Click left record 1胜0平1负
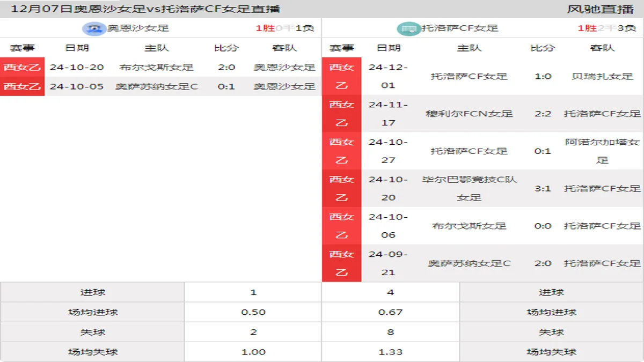Viewport: 644px width, 362px height. pyautogui.click(x=284, y=28)
